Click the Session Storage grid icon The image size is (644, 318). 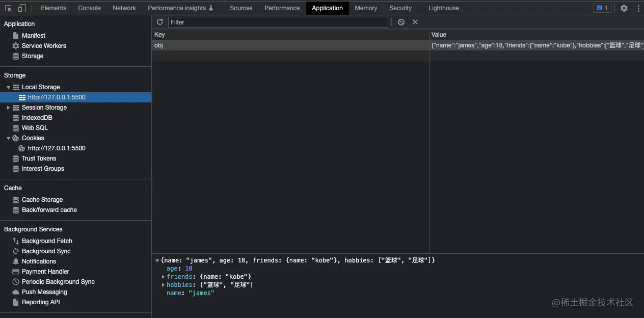point(16,108)
